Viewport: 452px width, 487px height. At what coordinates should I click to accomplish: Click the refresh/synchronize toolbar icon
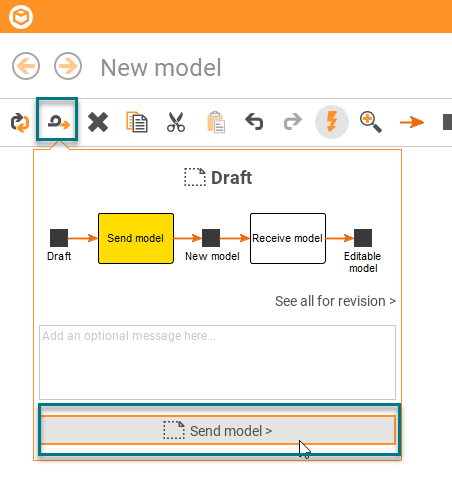coord(20,122)
